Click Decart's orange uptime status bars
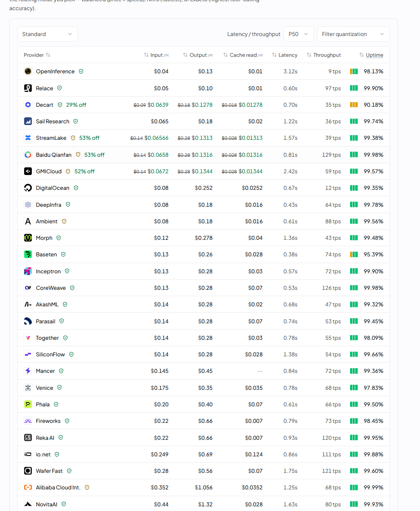Image resolution: width=420 pixels, height=511 pixels. 354,105
